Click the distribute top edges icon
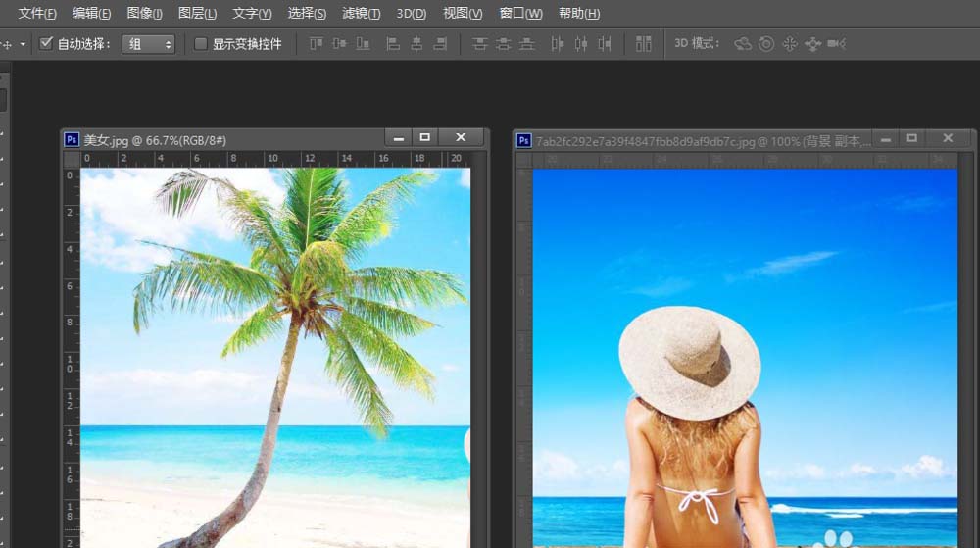Viewport: 980px width, 548px height. tap(479, 44)
